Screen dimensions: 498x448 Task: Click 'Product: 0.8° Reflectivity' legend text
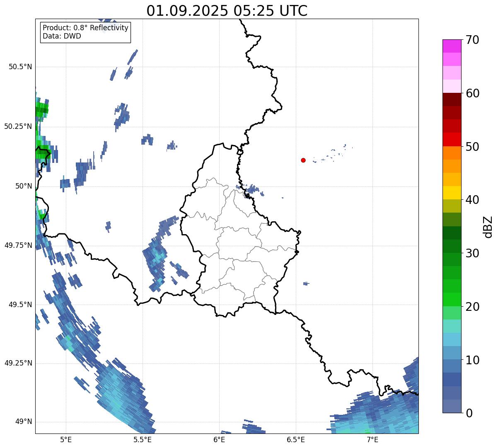coord(86,28)
